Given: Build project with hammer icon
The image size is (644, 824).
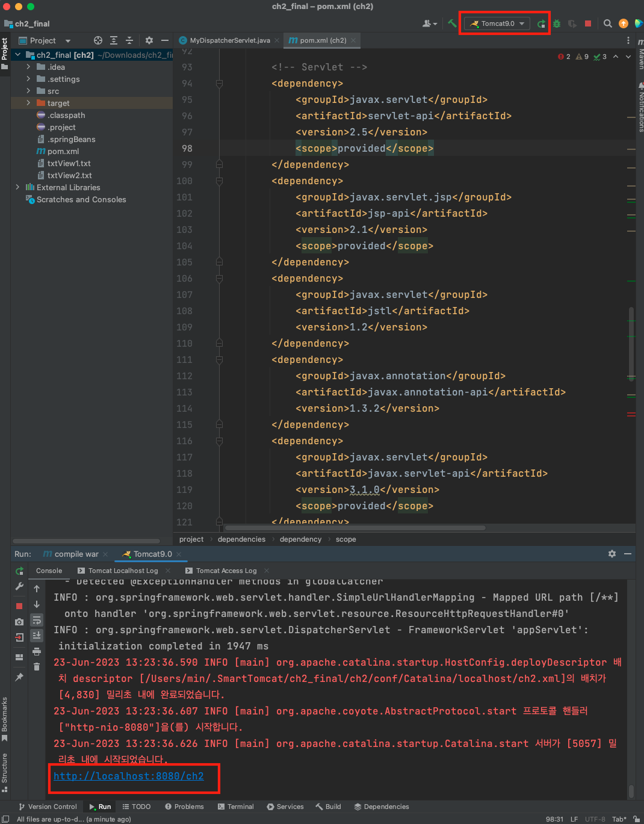Looking at the screenshot, I should pos(452,23).
